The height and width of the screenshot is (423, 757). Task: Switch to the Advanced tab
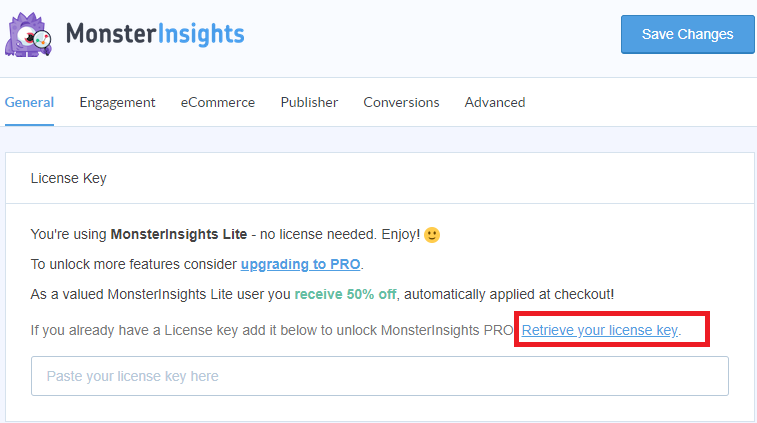coord(495,102)
